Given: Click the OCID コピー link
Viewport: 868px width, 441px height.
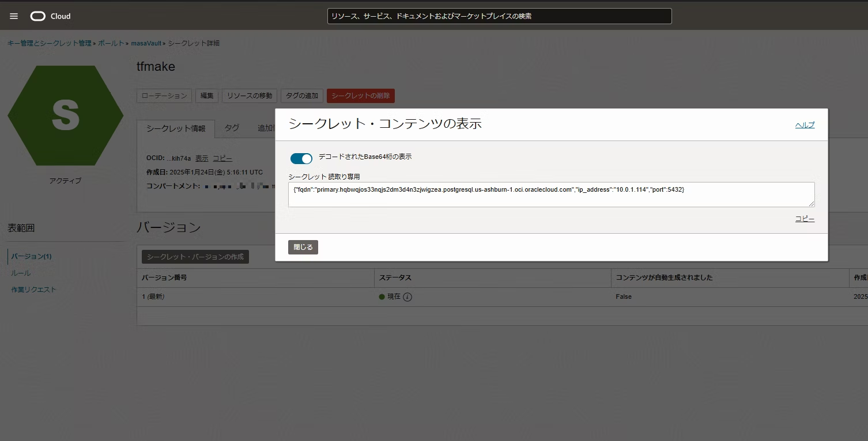Looking at the screenshot, I should 222,158.
